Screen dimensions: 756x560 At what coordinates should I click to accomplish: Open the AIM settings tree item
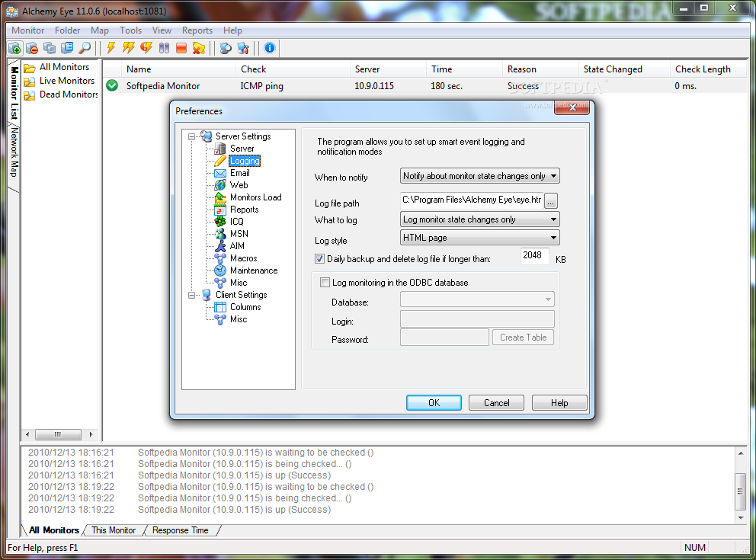(237, 246)
